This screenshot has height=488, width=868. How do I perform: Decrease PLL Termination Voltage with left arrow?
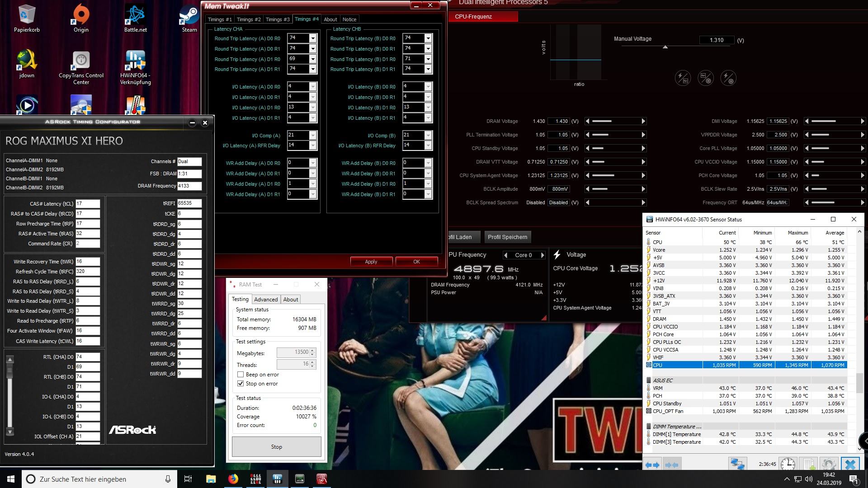click(x=587, y=135)
